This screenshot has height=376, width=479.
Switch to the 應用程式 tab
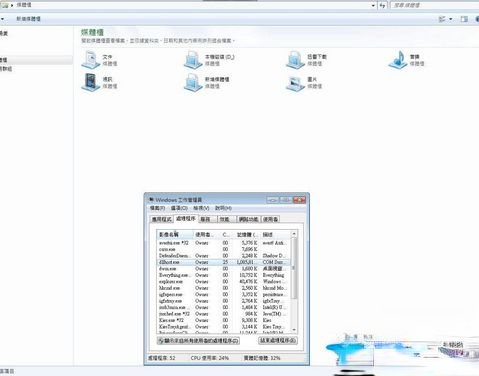pos(161,219)
